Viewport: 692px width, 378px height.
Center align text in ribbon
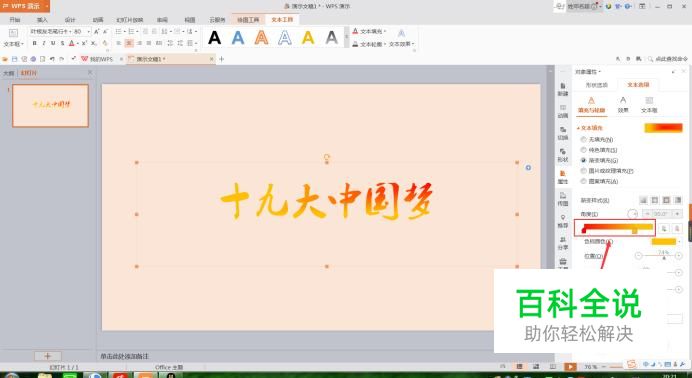129,43
